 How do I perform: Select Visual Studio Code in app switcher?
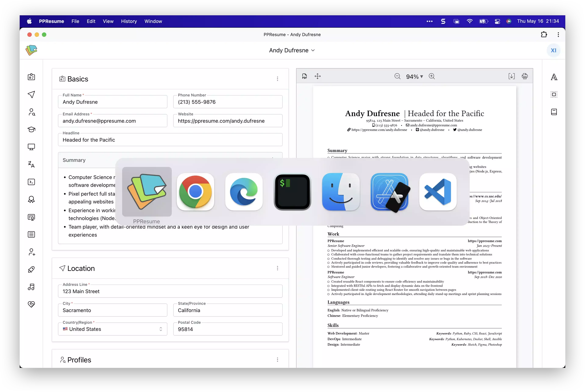[x=438, y=192]
